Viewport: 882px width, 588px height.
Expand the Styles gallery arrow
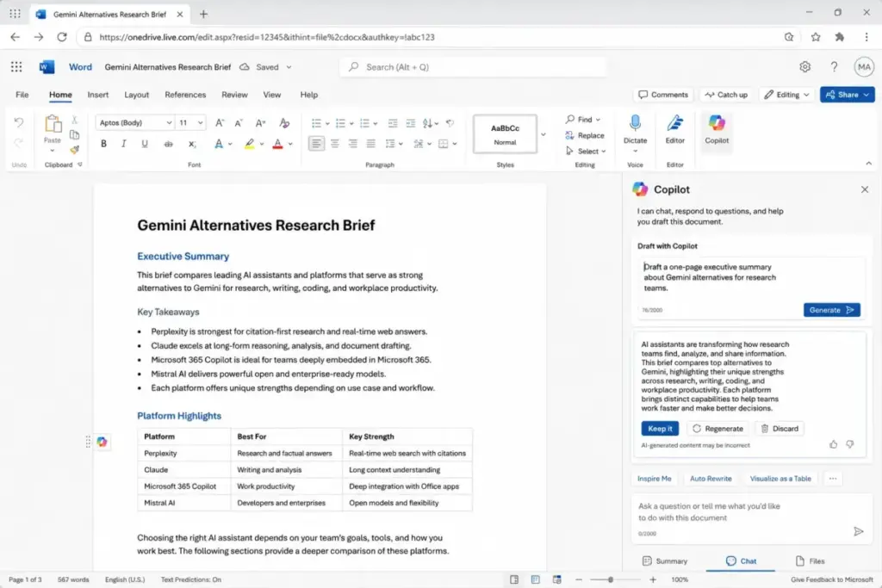(543, 134)
